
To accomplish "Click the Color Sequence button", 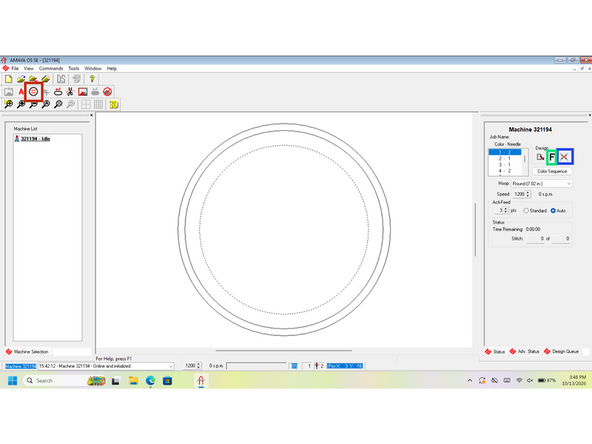I will coord(552,171).
